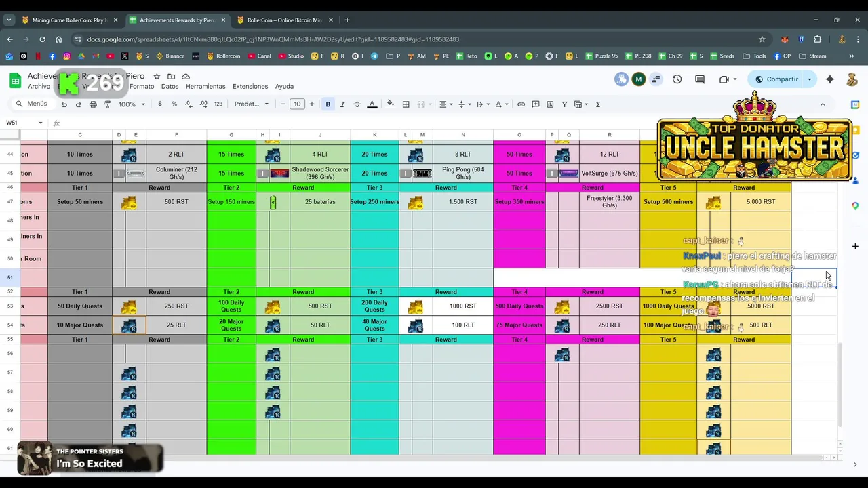This screenshot has width=868, height=488.
Task: Open the vertical align dropdown
Action: pyautogui.click(x=464, y=104)
